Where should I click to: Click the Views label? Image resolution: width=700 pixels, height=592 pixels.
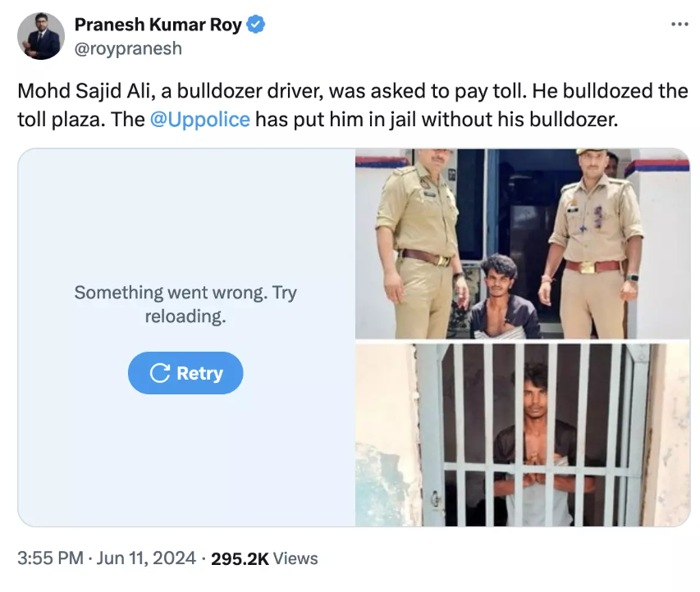295,558
